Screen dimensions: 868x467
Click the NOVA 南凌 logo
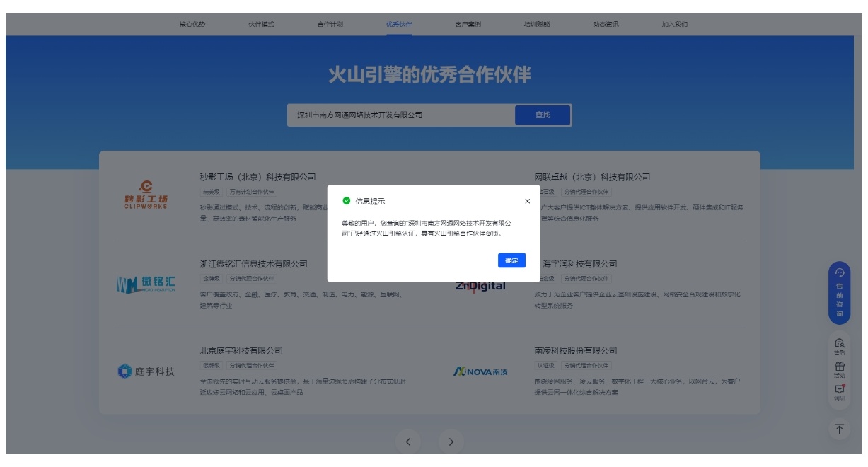480,371
